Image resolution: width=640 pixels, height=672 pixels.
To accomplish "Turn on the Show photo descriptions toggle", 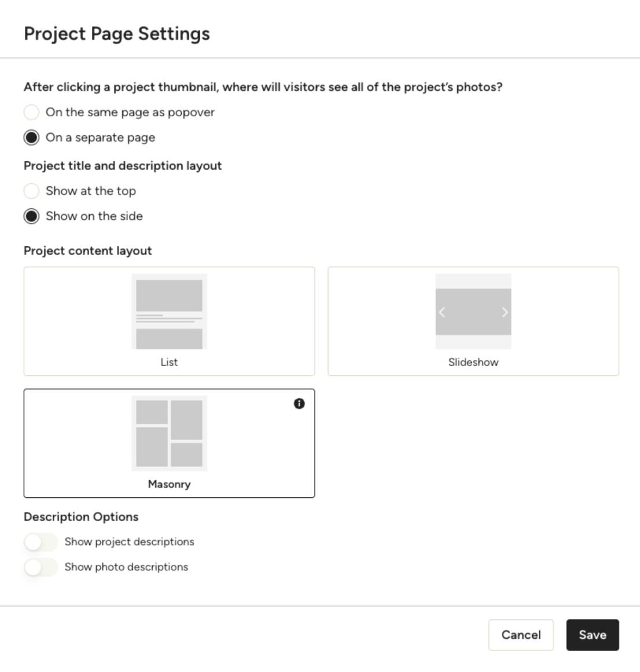I will pyautogui.click(x=41, y=567).
